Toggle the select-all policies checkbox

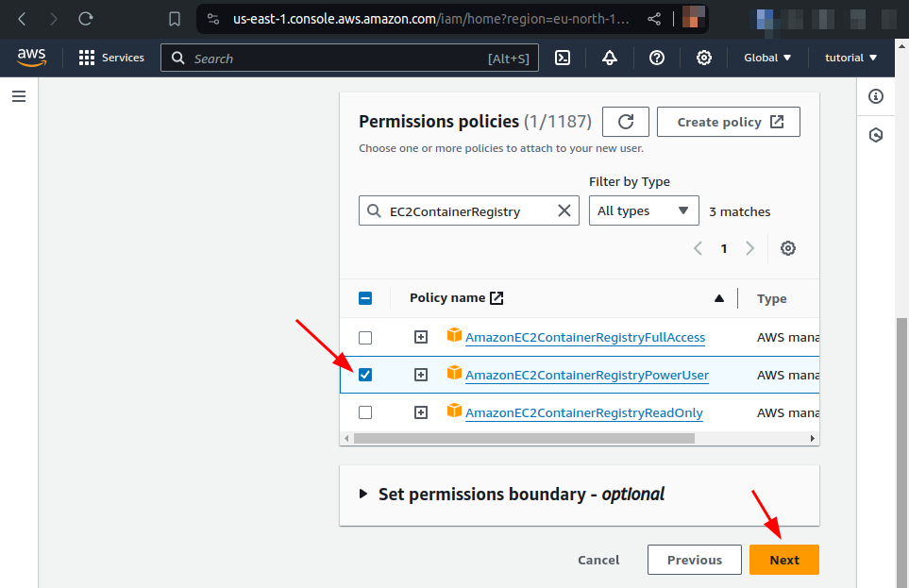coord(365,297)
